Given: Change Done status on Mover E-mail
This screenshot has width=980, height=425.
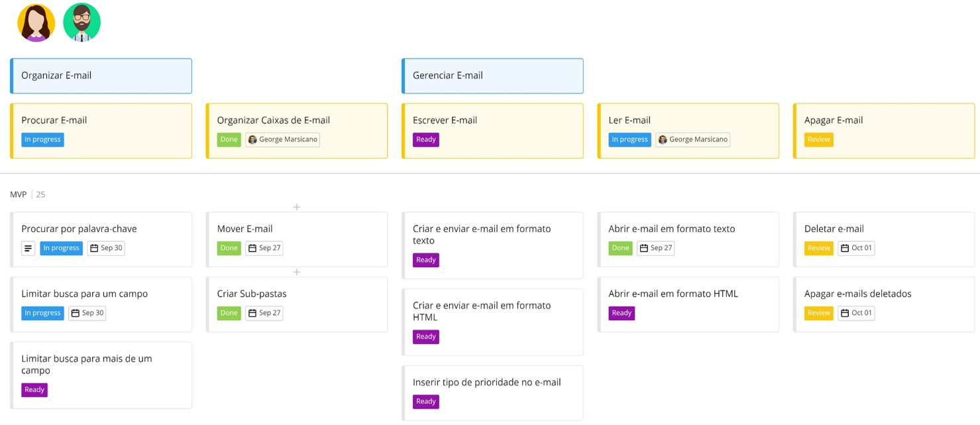Looking at the screenshot, I should pos(229,249).
